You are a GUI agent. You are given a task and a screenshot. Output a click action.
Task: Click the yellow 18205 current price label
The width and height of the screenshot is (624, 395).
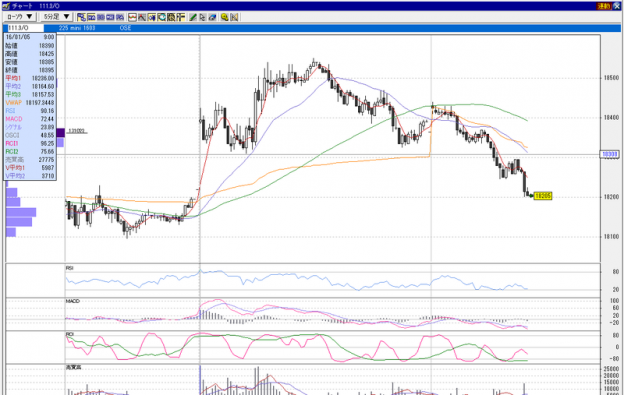[x=543, y=196]
